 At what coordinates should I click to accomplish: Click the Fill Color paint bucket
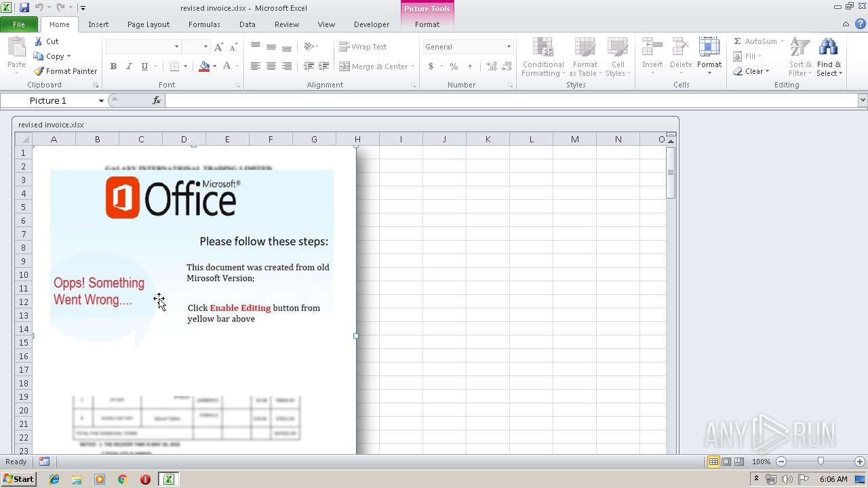coord(204,66)
